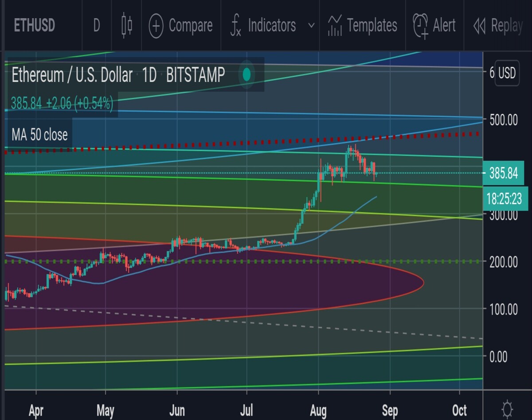Click the alarm clock Alert icon
The height and width of the screenshot is (420, 532).
point(420,25)
